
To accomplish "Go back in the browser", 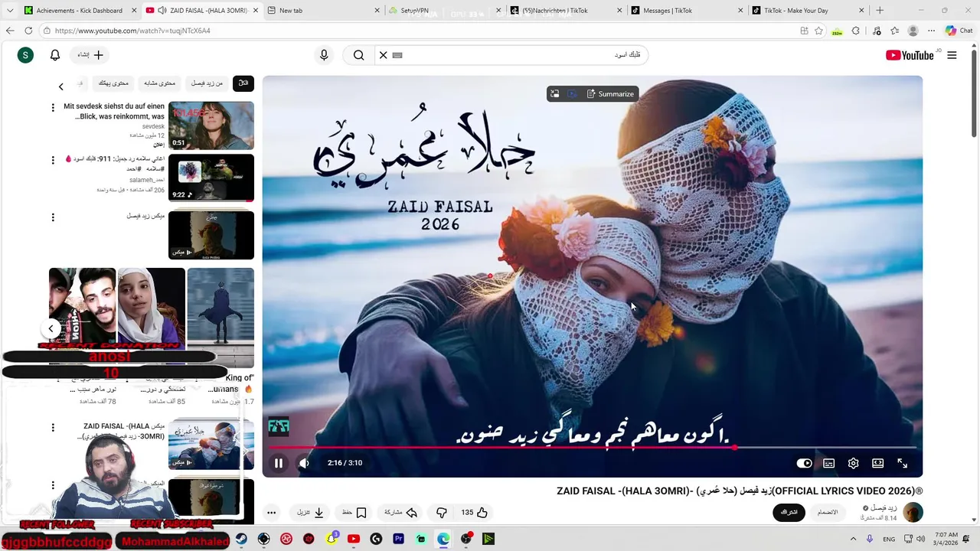I will tap(10, 31).
